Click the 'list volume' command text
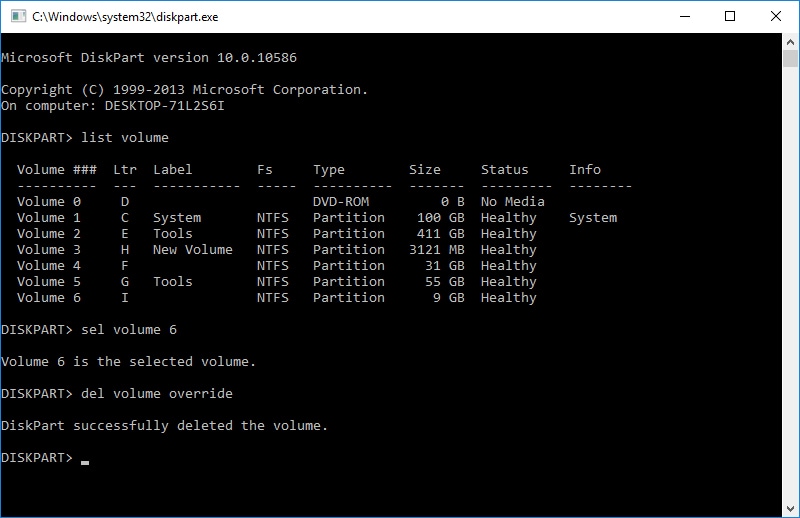Screen dimensions: 800x518 coord(125,138)
